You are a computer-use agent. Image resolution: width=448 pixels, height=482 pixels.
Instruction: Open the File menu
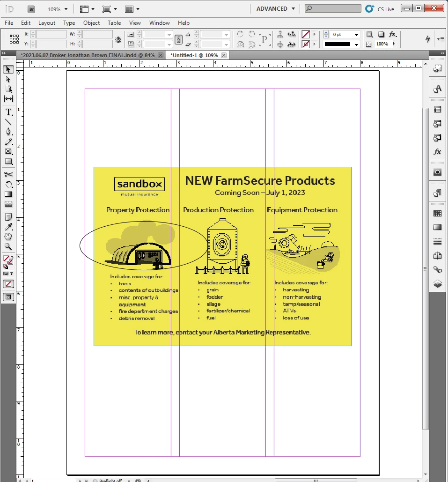[x=9, y=23]
